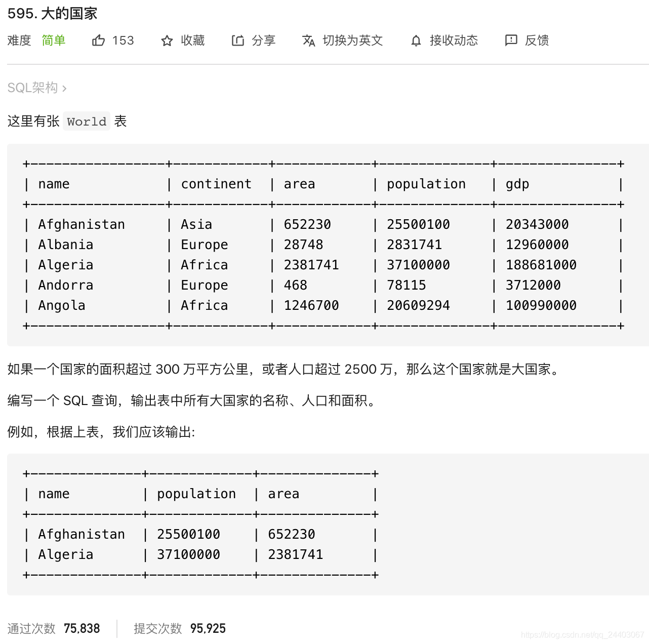649x644 pixels.
Task: Click the Andorra name cell
Action: 66,285
